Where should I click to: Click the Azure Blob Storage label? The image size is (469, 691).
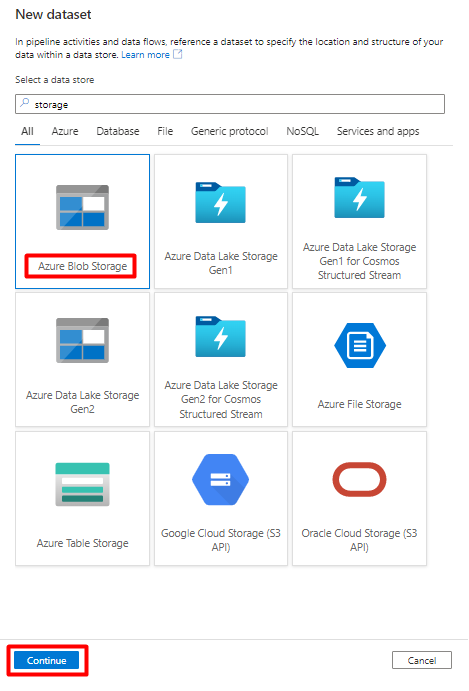point(82,266)
